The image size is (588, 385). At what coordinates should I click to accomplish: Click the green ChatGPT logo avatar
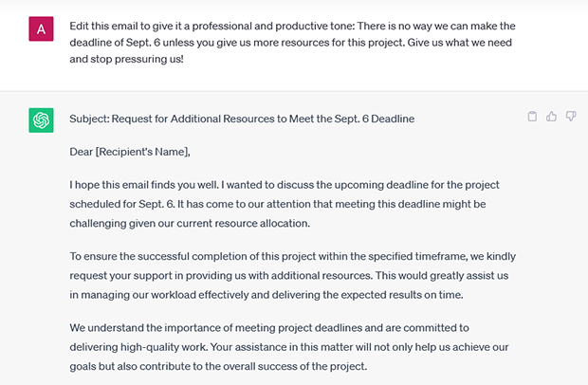[41, 120]
